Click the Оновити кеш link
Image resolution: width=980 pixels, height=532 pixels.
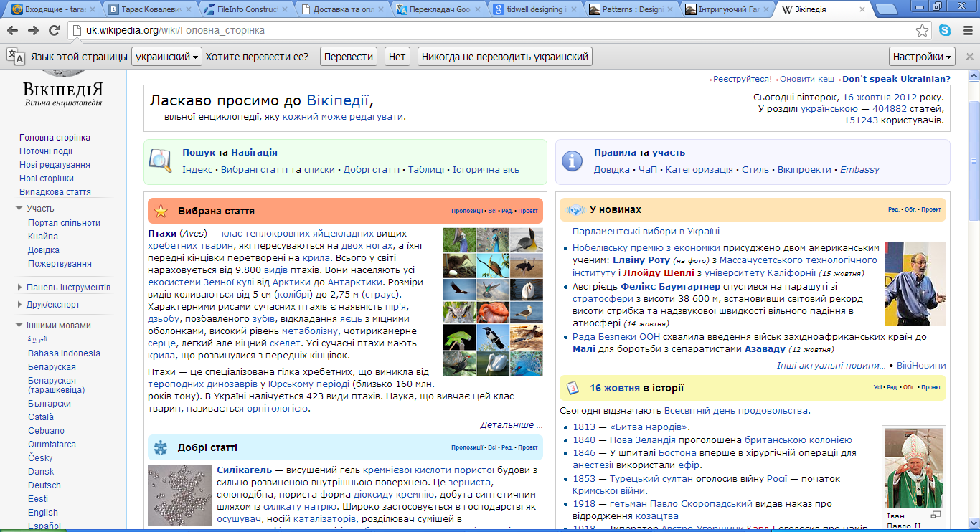[x=807, y=79]
